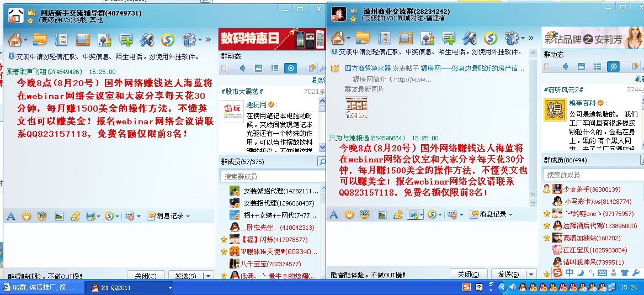Expand gear settings dropdown arrow in 网店新手交流辅导群 window
Image resolution: width=644 pixels, height=295 pixels.
point(200,40)
